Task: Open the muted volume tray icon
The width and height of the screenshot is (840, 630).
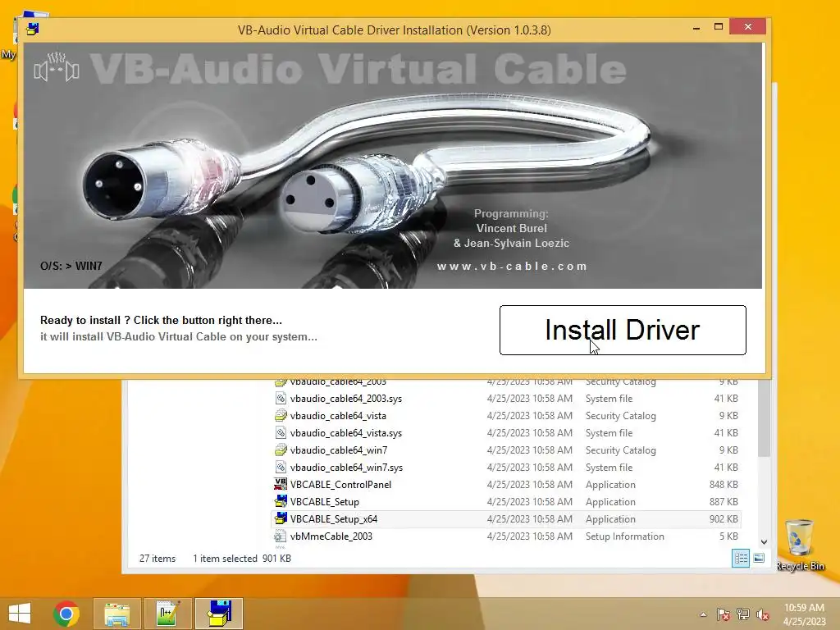Action: (763, 614)
